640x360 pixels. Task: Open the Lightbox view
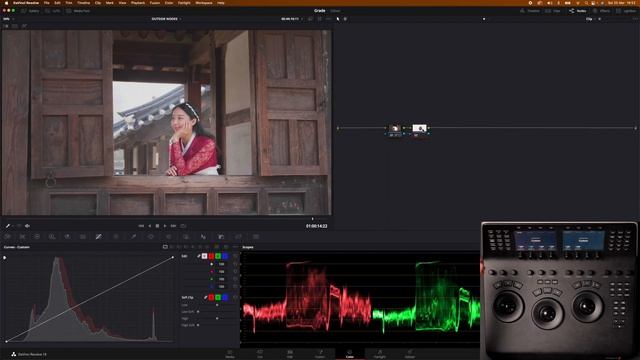627,11
